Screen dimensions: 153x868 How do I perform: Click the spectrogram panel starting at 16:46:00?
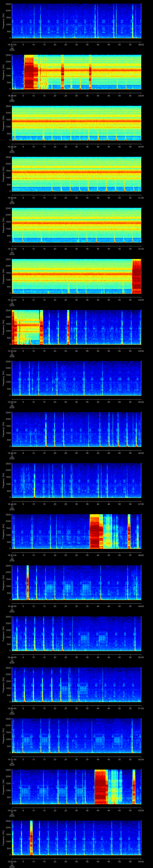point(76,480)
